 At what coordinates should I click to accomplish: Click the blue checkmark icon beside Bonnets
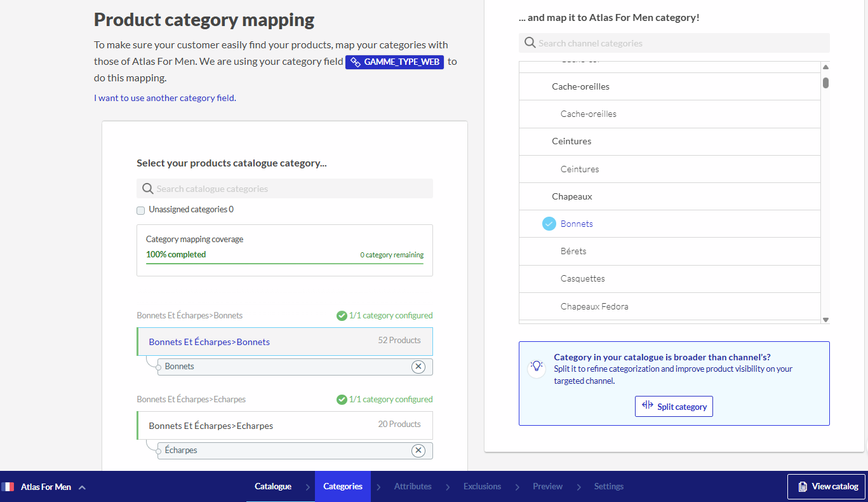pos(549,224)
